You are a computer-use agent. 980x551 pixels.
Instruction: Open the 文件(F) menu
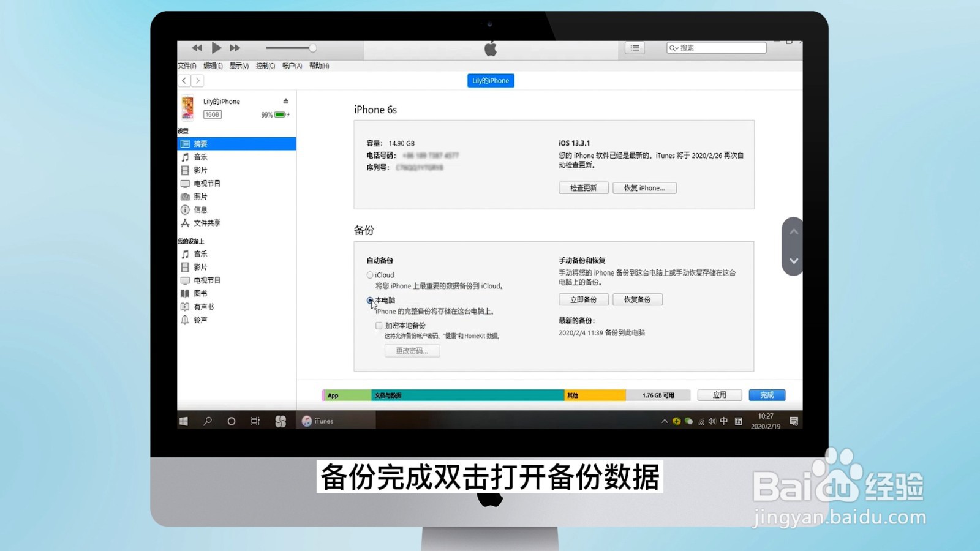[187, 66]
